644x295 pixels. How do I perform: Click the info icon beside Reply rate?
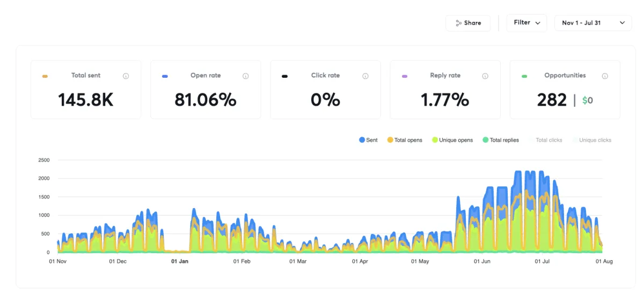(485, 76)
